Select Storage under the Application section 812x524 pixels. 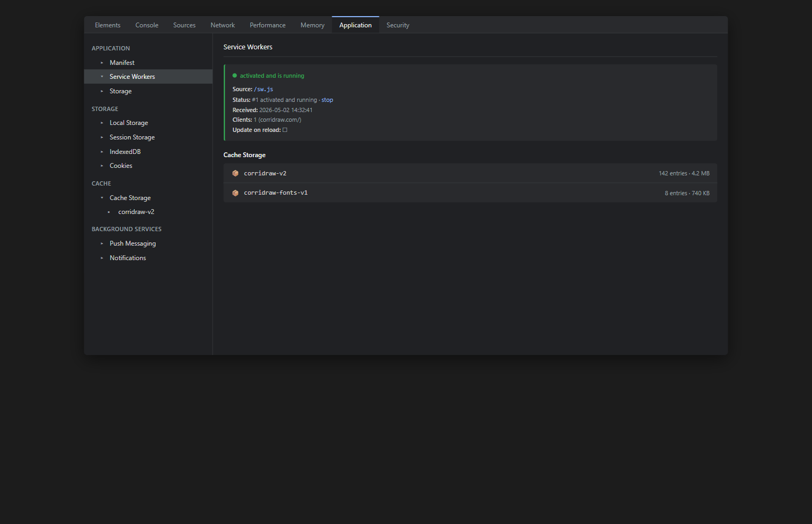148,91
